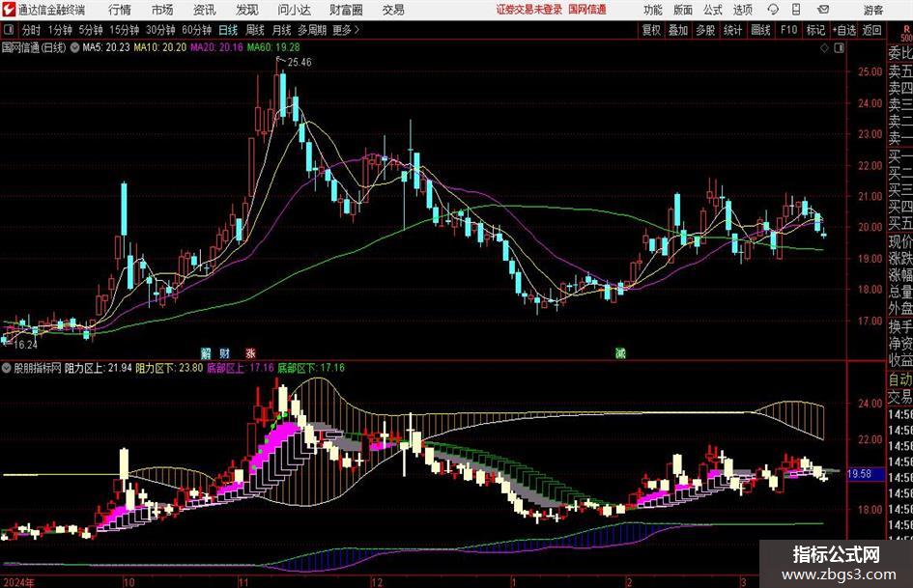
Task: Click the MA60: 19.28 indicator value
Action: tap(273, 47)
